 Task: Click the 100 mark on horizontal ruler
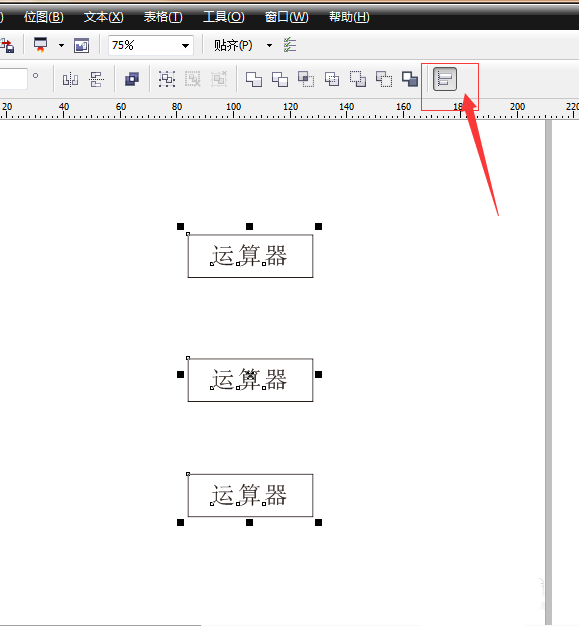point(234,107)
